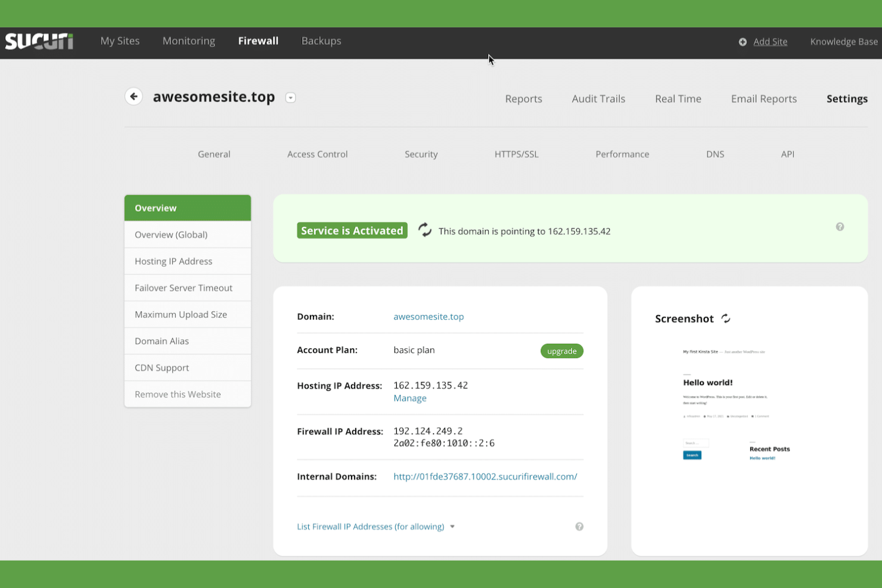Click the domain pointing to 162.159.135.42 message

coord(524,231)
